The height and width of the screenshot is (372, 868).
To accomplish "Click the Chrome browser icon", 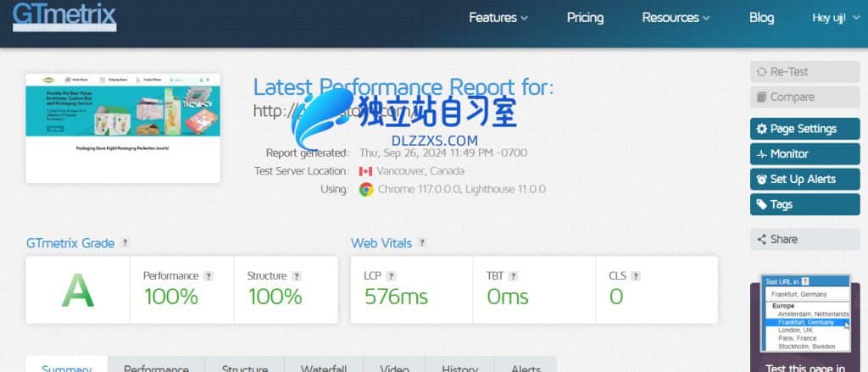I will coord(366,189).
